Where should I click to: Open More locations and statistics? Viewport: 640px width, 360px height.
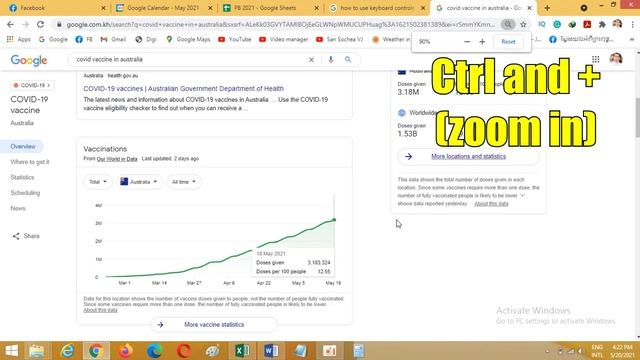tap(468, 157)
